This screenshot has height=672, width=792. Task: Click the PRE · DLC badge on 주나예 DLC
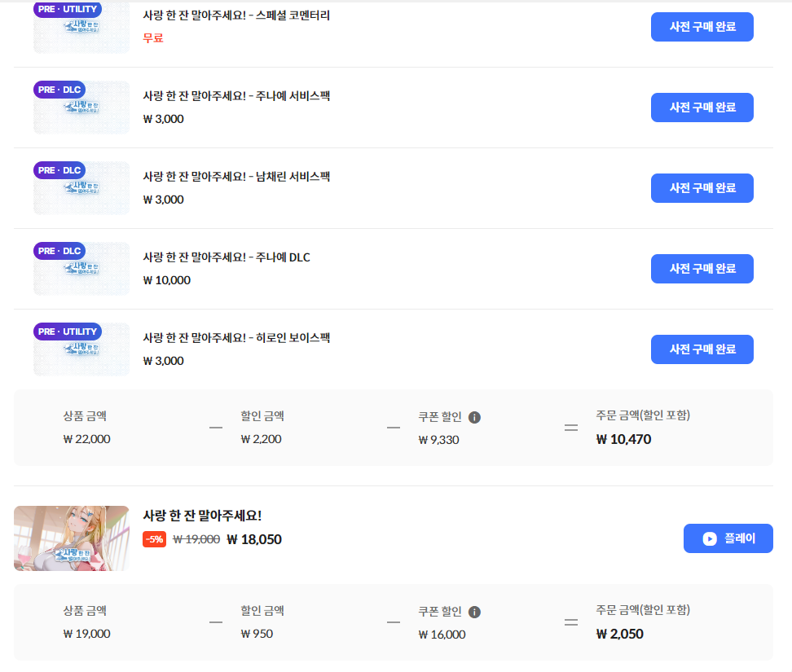59,251
